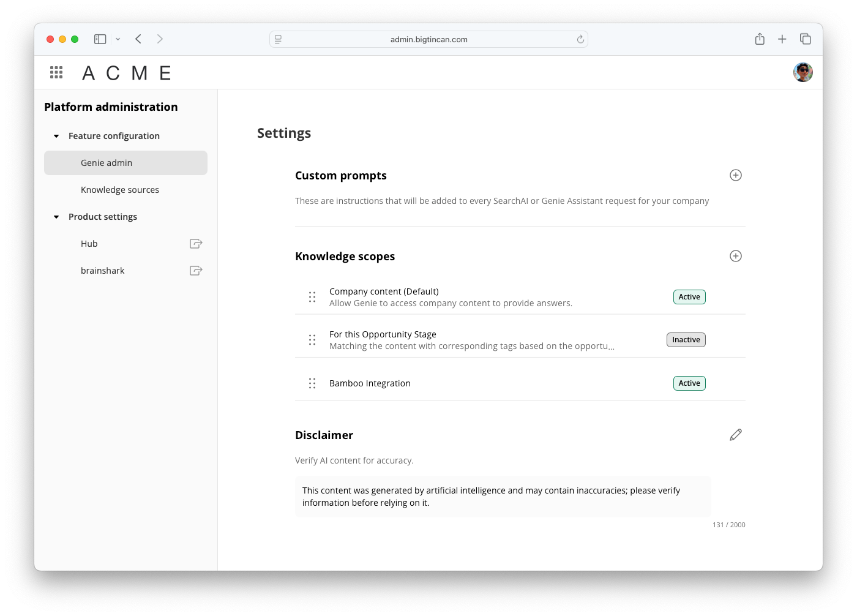Add a new custom prompt
The height and width of the screenshot is (616, 857).
(x=736, y=175)
